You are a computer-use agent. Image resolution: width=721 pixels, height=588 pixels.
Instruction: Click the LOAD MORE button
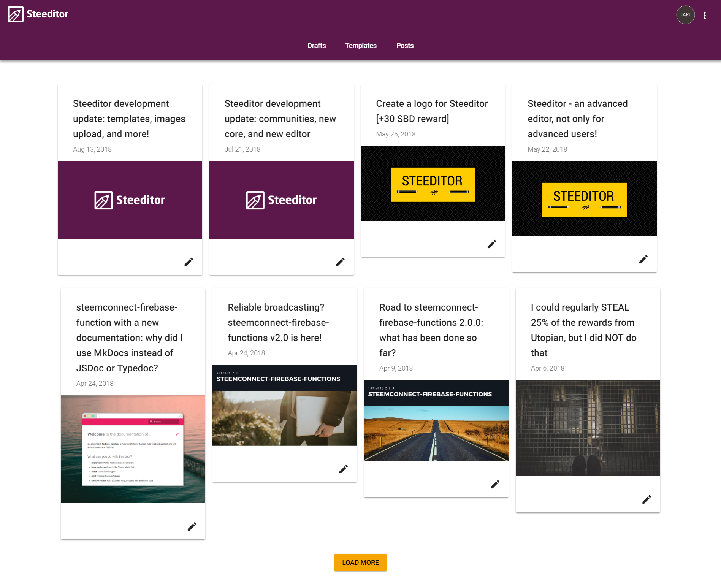point(360,562)
